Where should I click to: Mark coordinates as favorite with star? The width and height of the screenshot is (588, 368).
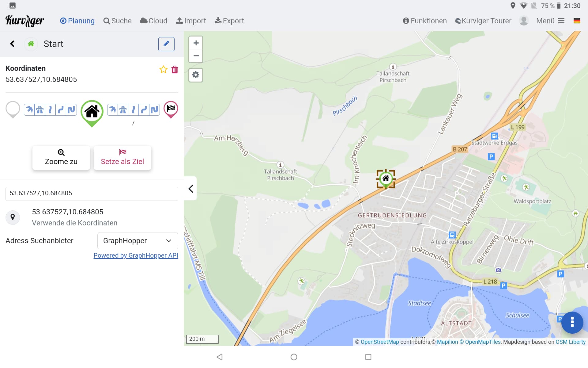click(x=163, y=70)
